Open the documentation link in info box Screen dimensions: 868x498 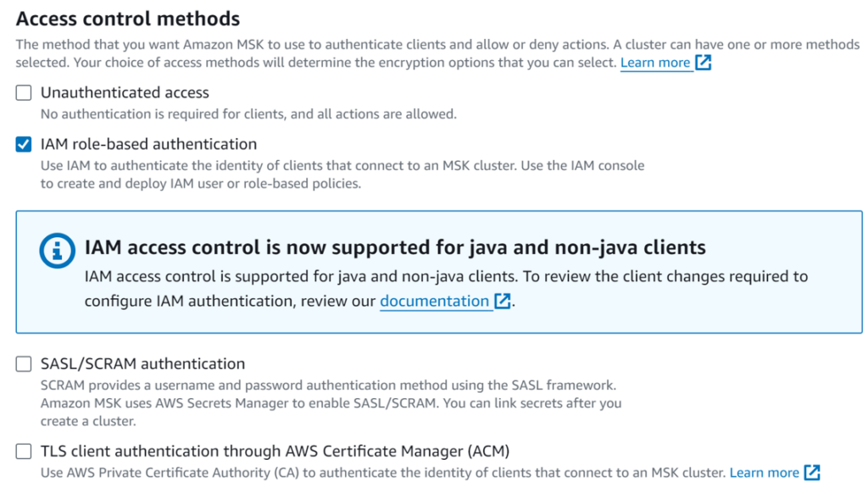point(434,301)
